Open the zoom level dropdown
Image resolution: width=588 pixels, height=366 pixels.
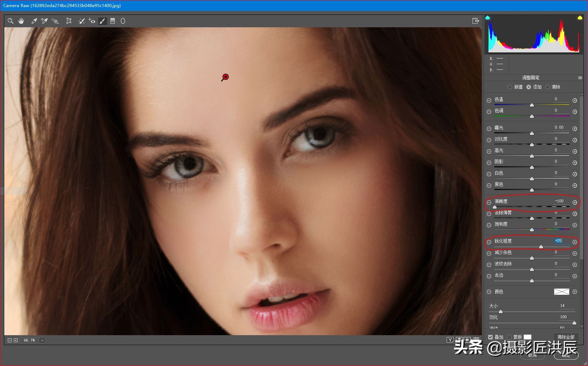click(42, 340)
